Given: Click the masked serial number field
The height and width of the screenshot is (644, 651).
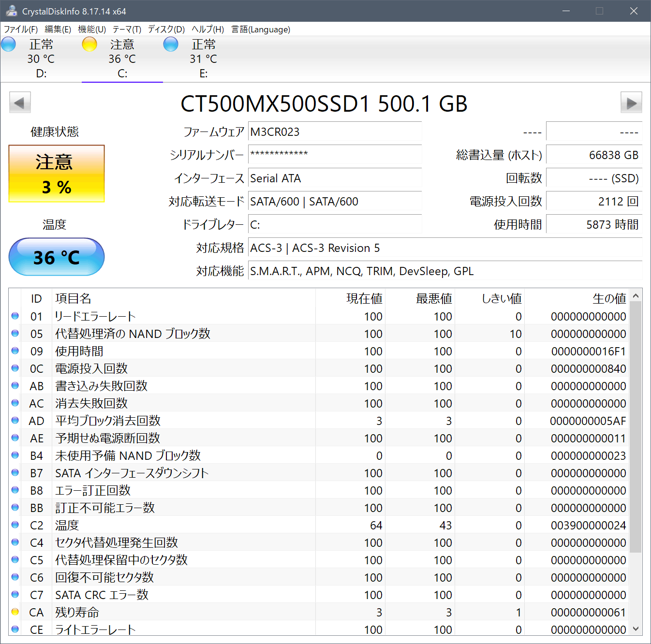Looking at the screenshot, I should (x=335, y=155).
